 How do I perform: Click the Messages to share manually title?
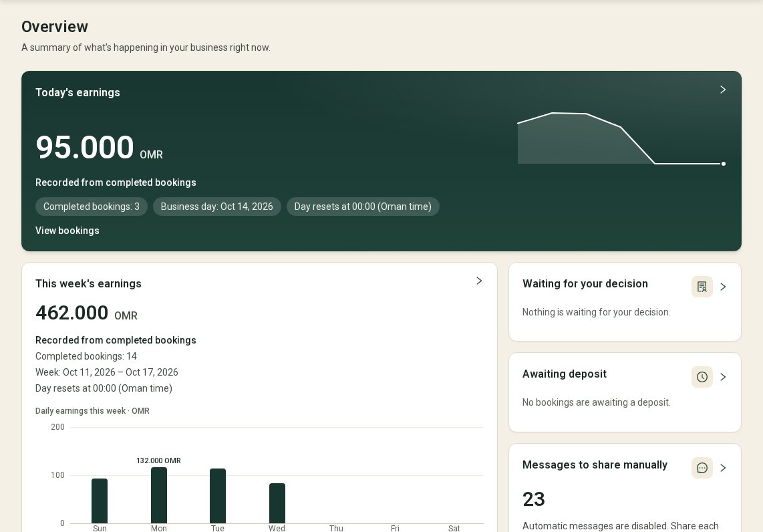point(595,464)
